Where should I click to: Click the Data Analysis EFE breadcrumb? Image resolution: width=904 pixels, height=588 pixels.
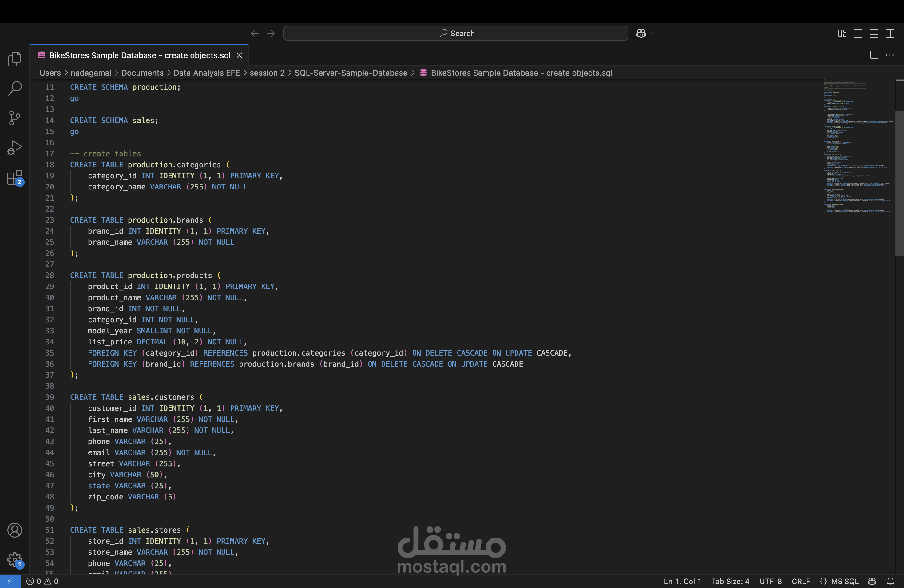pos(206,73)
